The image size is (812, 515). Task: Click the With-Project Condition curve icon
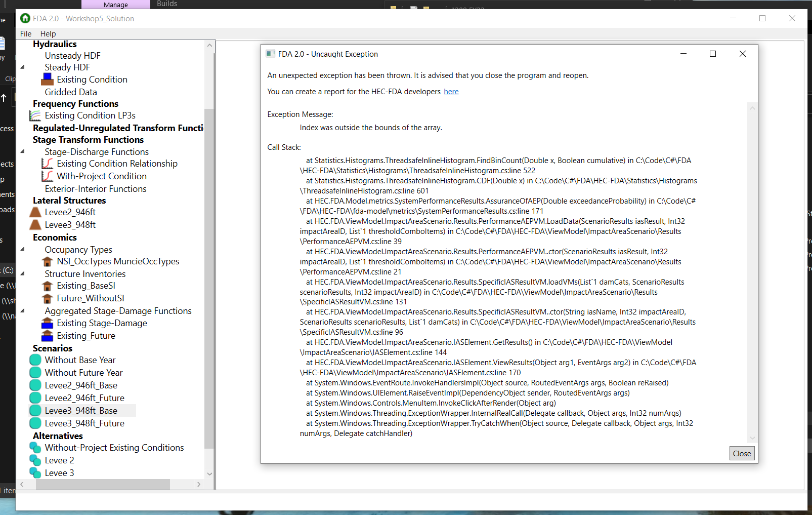click(47, 176)
